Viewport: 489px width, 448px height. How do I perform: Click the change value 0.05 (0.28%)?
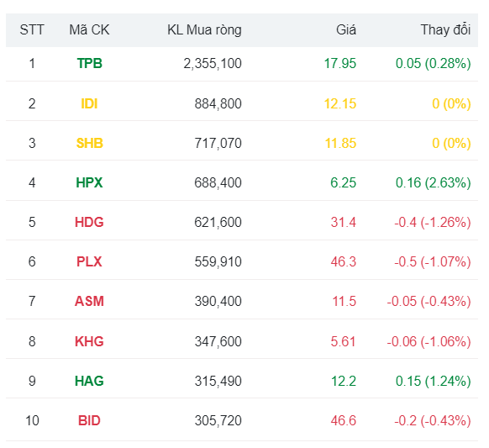434,64
